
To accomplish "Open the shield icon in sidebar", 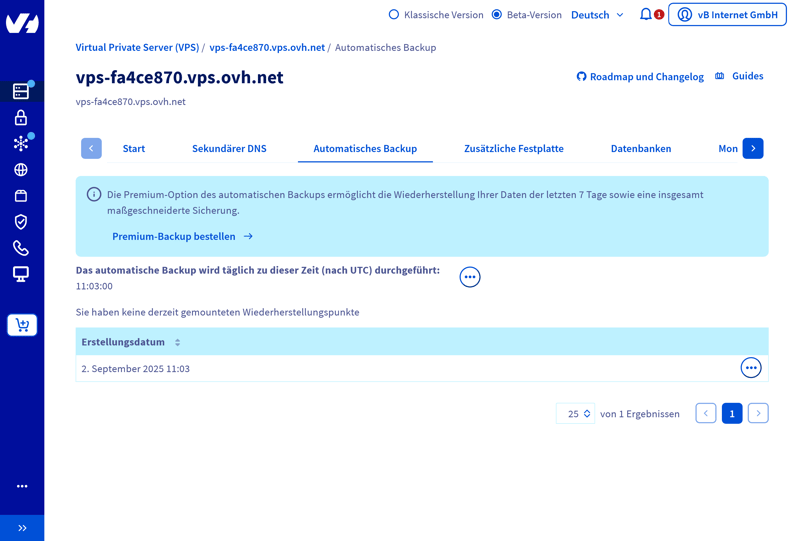I will pyautogui.click(x=21, y=222).
